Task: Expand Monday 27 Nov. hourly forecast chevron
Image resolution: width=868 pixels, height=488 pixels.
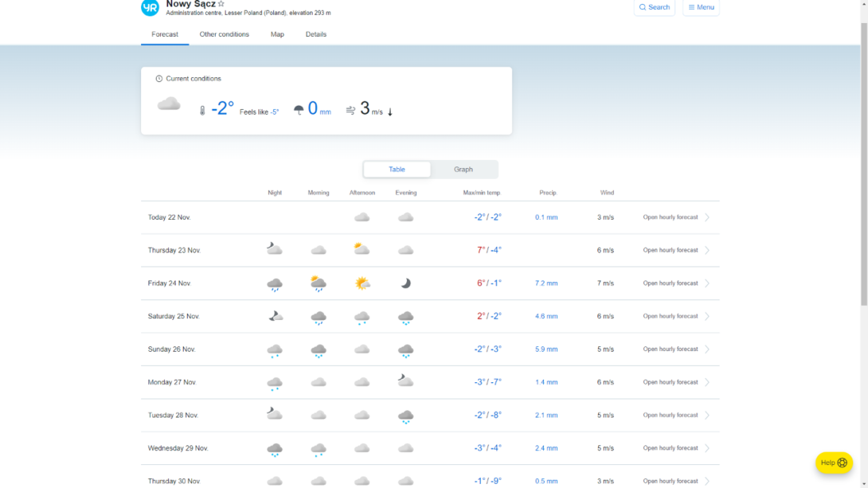Action: (x=707, y=382)
